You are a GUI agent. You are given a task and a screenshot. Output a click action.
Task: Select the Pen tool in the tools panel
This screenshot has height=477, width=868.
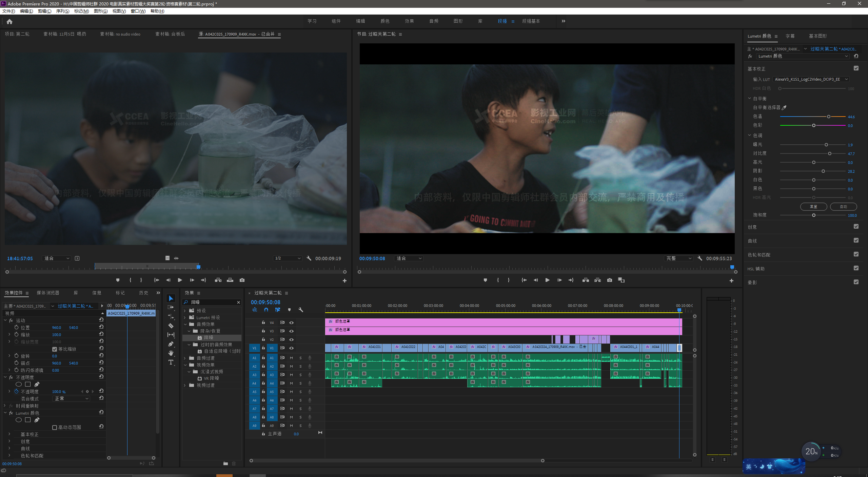171,344
